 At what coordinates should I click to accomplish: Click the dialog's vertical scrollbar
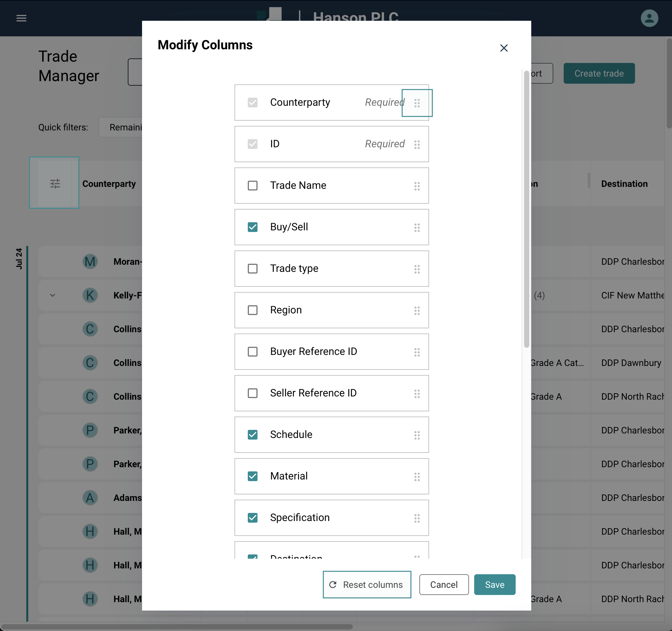526,210
